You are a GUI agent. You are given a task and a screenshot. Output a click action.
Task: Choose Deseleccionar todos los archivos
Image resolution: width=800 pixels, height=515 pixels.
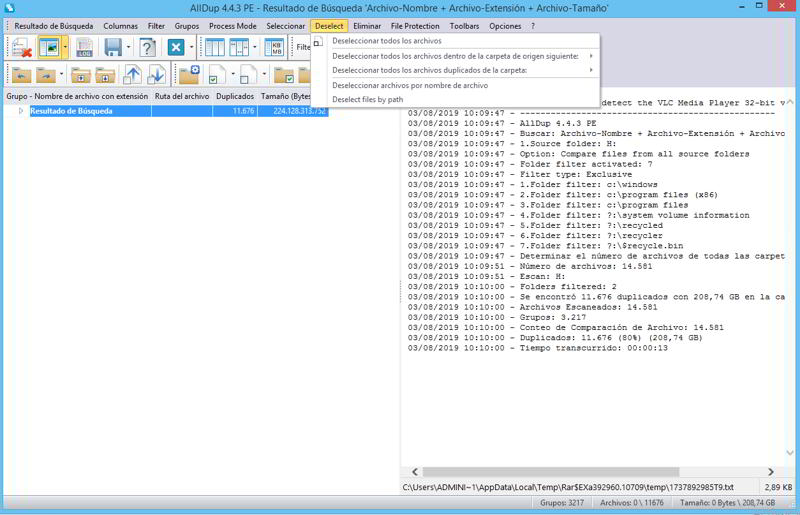pyautogui.click(x=386, y=41)
